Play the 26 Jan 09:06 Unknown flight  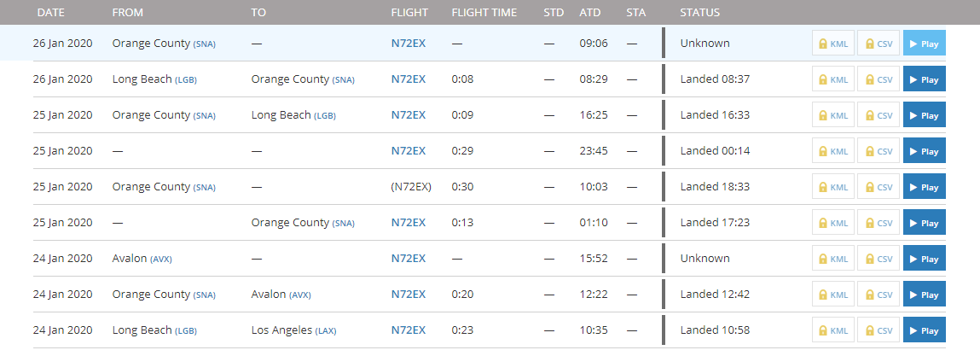coord(924,44)
